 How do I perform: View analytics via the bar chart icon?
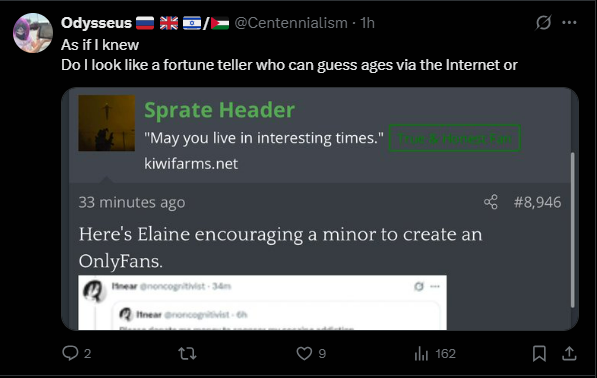[421, 354]
